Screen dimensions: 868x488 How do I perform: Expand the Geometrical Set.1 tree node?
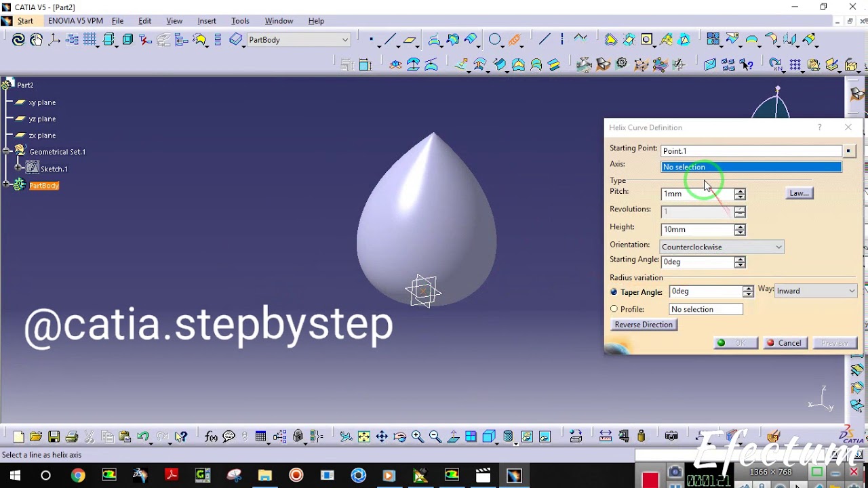pos(6,152)
